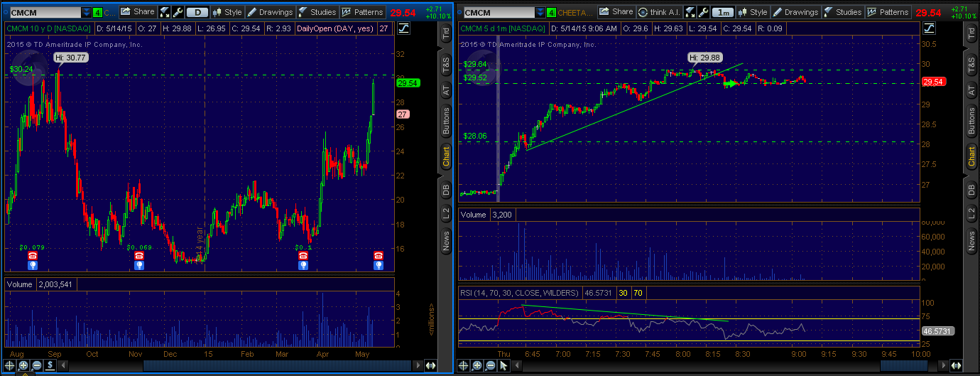Open the Buttons side tab of right chart
The width and height of the screenshot is (980, 376).
point(971,122)
